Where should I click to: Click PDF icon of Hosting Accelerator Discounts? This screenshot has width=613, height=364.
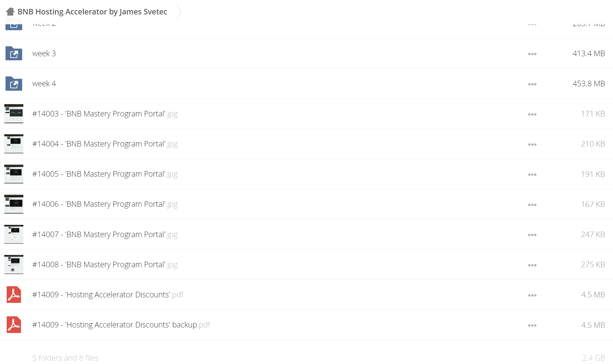pos(14,295)
